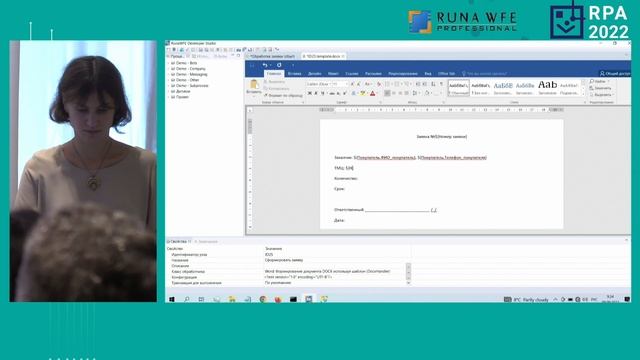Click the Save icon in Word's quick access bar

click(252, 65)
